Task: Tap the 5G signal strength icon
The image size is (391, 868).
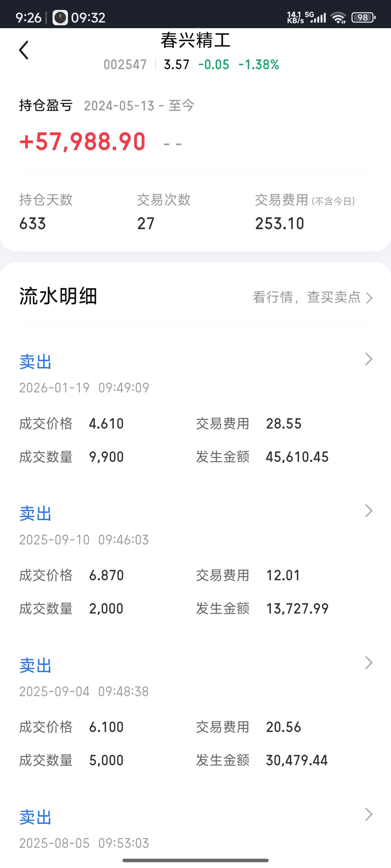Action: [315, 17]
